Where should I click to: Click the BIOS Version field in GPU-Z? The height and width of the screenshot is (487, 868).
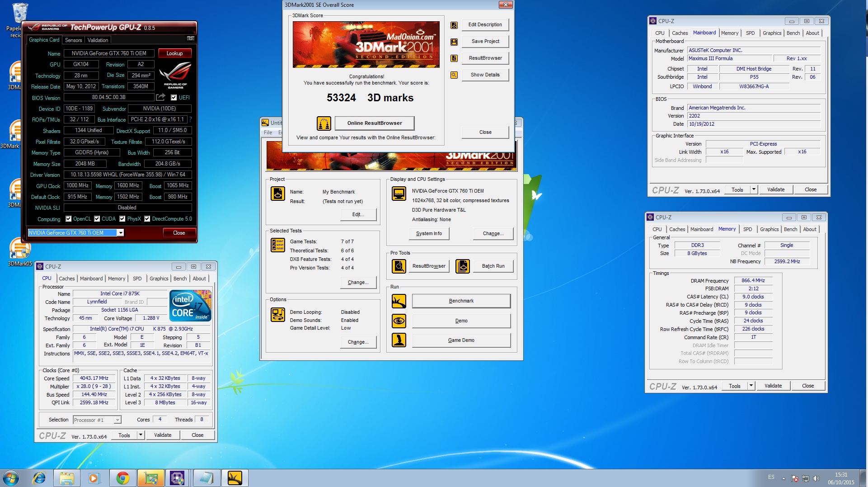pyautogui.click(x=109, y=97)
